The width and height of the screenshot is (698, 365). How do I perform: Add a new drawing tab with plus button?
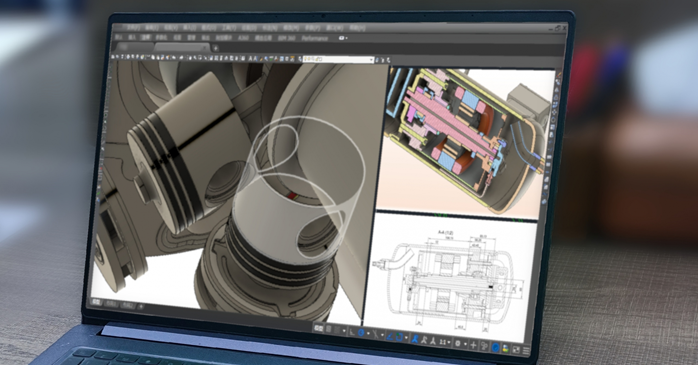[x=216, y=48]
